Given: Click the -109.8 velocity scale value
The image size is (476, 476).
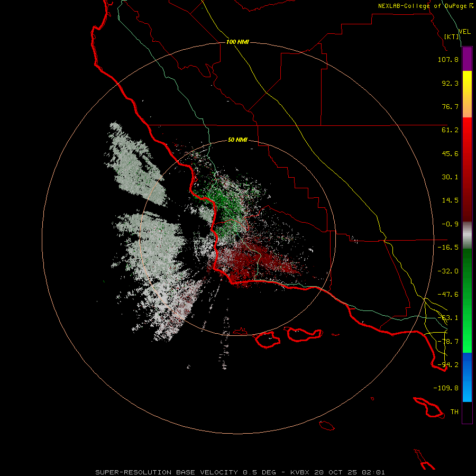Looking at the screenshot, I should click(x=446, y=388).
